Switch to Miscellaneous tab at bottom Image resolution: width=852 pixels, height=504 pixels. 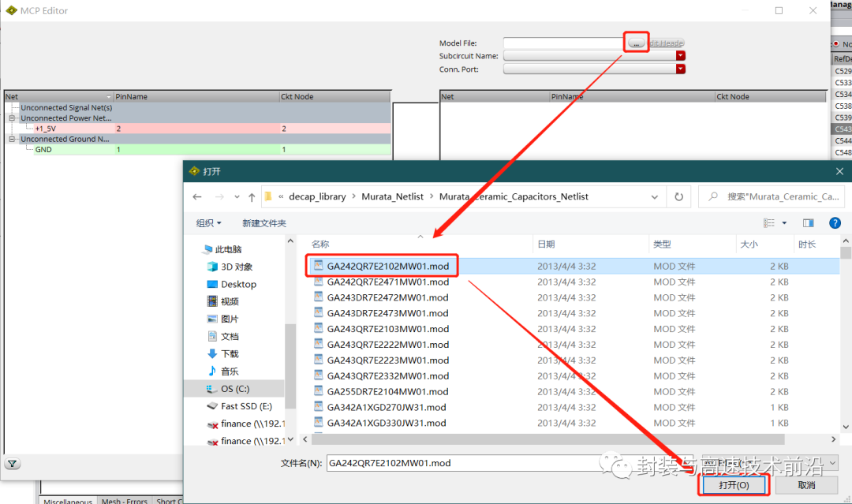pos(68,500)
